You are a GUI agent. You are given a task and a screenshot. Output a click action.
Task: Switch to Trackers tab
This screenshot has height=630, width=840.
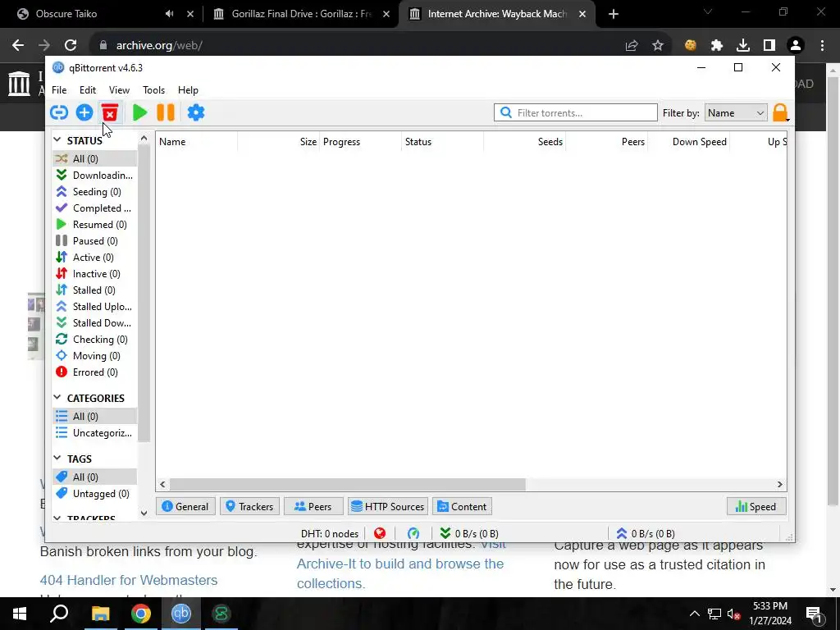[249, 507]
